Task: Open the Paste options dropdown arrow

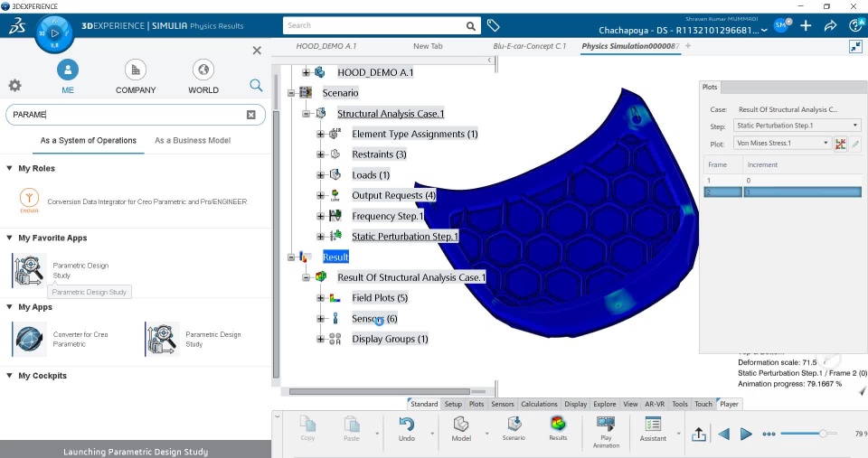Action: tap(377, 433)
